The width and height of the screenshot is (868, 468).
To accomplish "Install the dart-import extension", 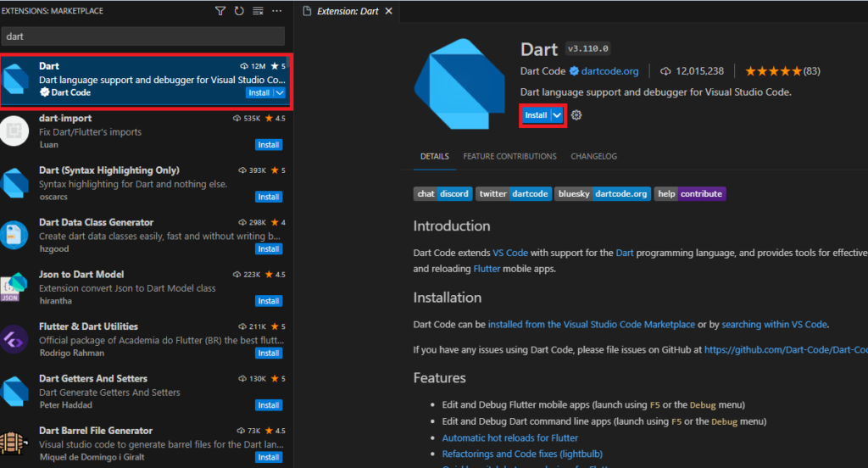I will [x=269, y=144].
